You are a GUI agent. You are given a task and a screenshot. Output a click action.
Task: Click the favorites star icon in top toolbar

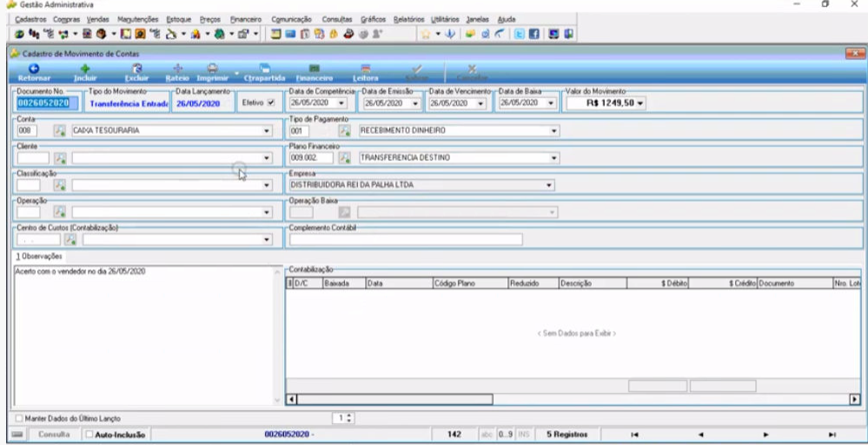click(425, 34)
